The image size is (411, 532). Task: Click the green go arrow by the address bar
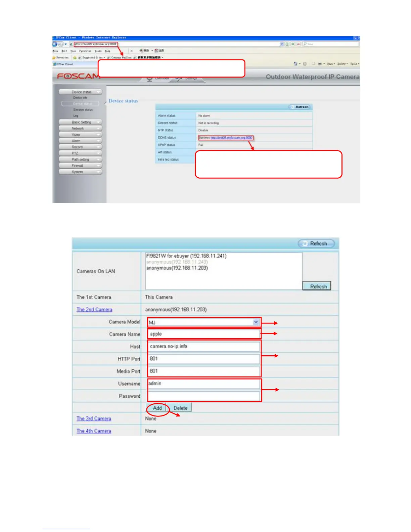[x=292, y=44]
